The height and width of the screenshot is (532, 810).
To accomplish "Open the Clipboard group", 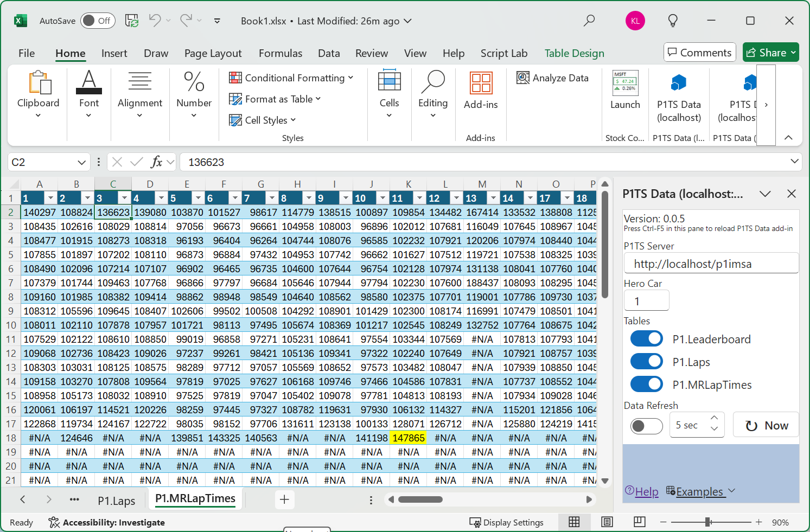I will coord(38,94).
